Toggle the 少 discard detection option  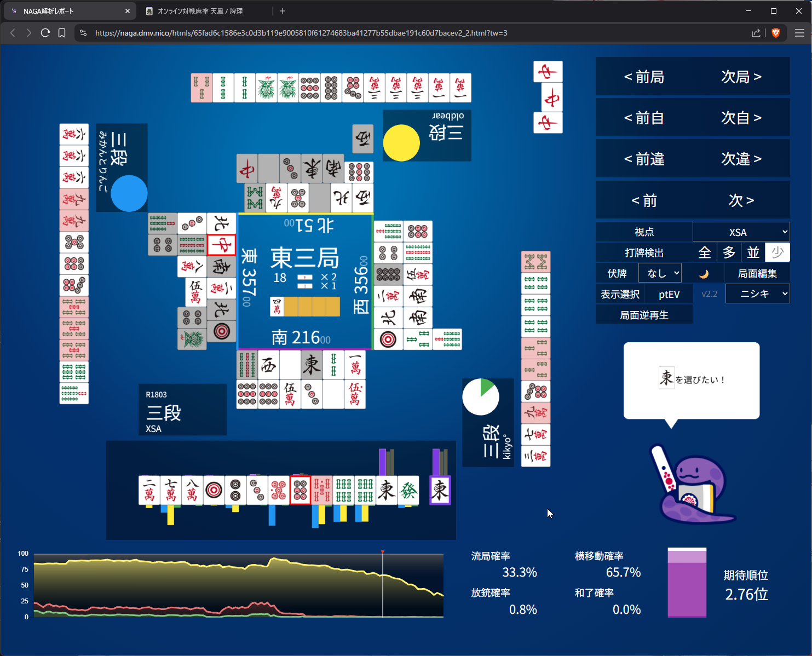click(x=777, y=252)
